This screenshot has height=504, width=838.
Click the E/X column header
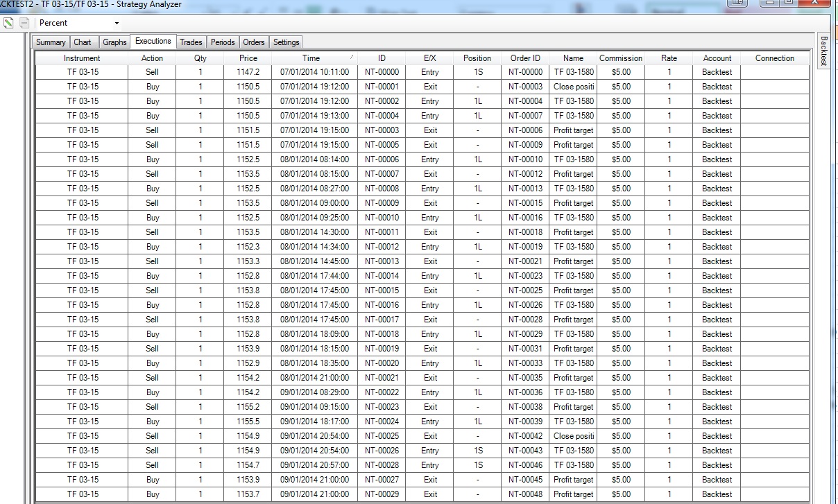click(430, 58)
